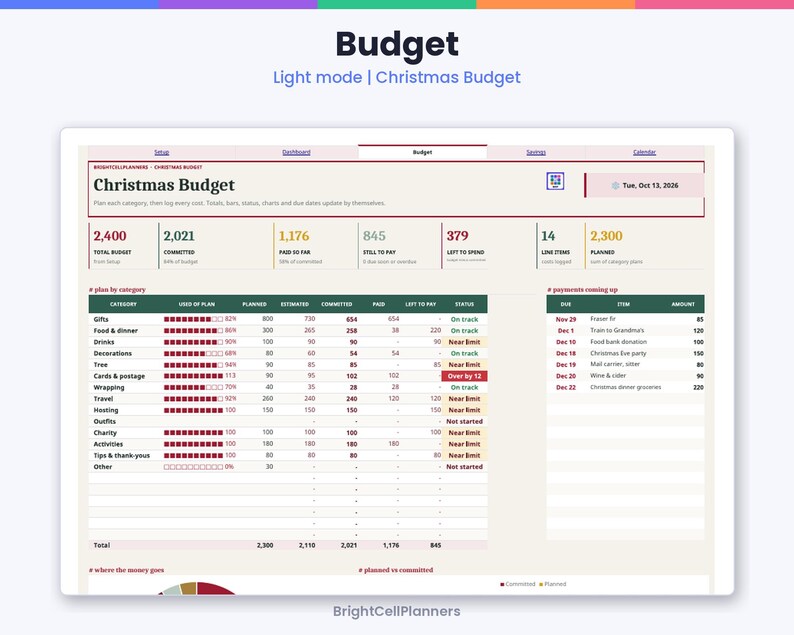This screenshot has height=635, width=794.
Task: Click the where the money goes pie chart
Action: (196, 588)
